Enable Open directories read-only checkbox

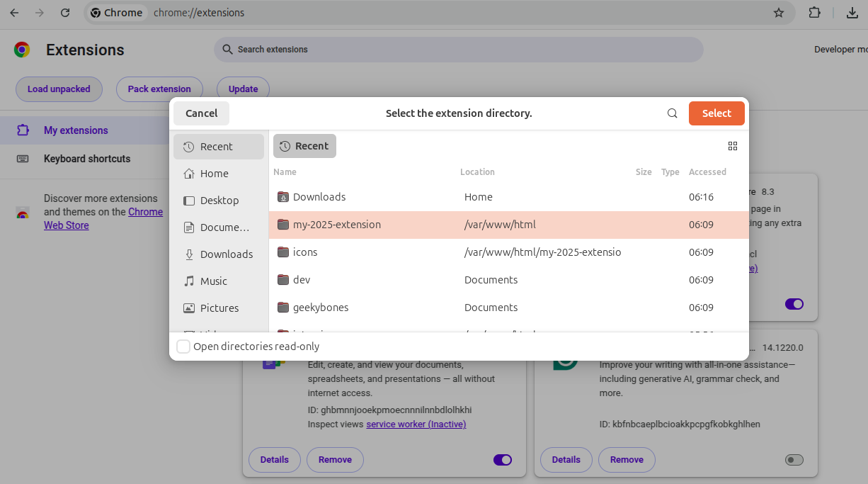coord(183,347)
